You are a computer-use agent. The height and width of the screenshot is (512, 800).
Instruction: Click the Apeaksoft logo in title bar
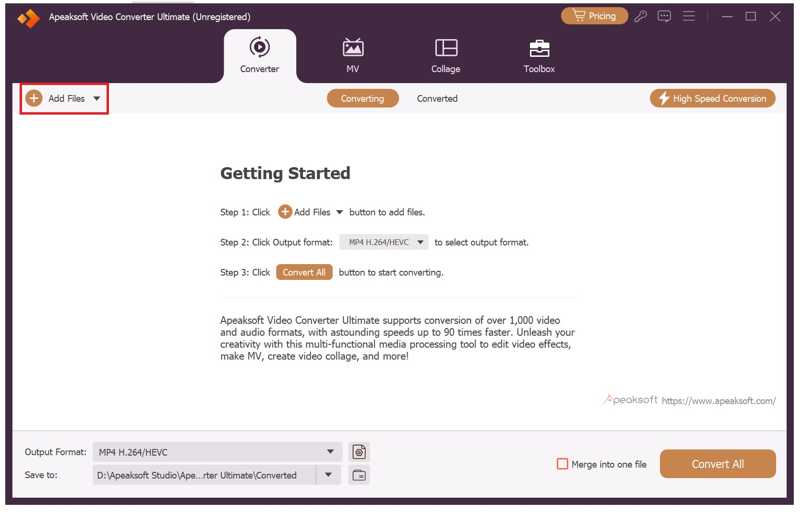[28, 18]
